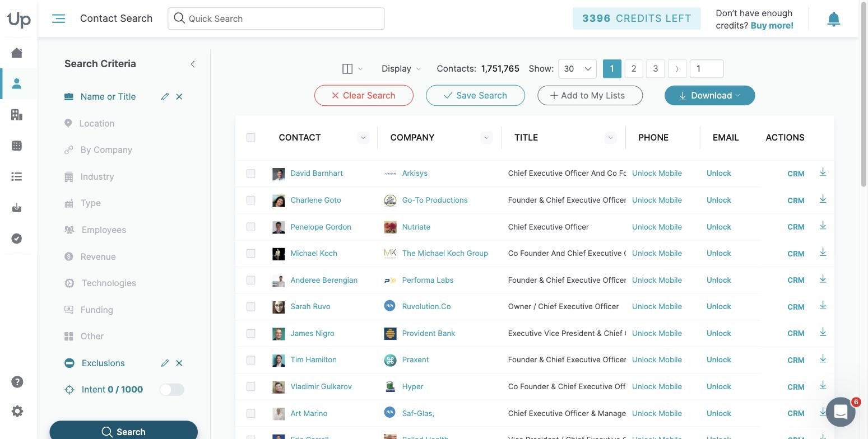The height and width of the screenshot is (439, 868).
Task: Click the Buy more! link
Action: tap(772, 25)
